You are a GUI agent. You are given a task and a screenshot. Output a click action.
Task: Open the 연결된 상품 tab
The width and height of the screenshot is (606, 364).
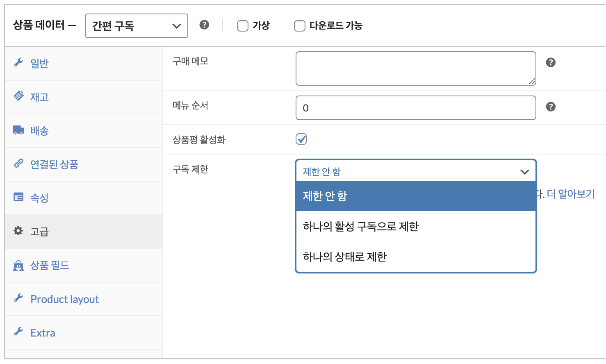pos(84,164)
